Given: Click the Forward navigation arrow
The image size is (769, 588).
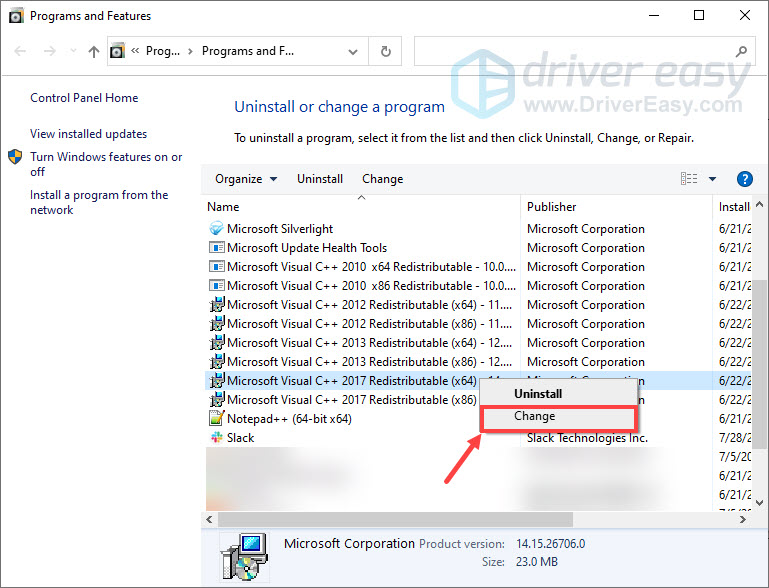Looking at the screenshot, I should (50, 51).
